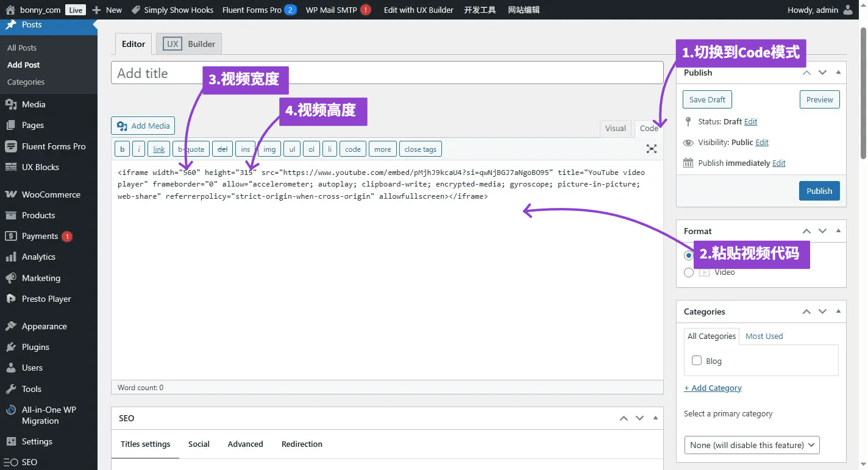The height and width of the screenshot is (470, 868).
Task: Click the Add Media button icon
Action: point(122,126)
